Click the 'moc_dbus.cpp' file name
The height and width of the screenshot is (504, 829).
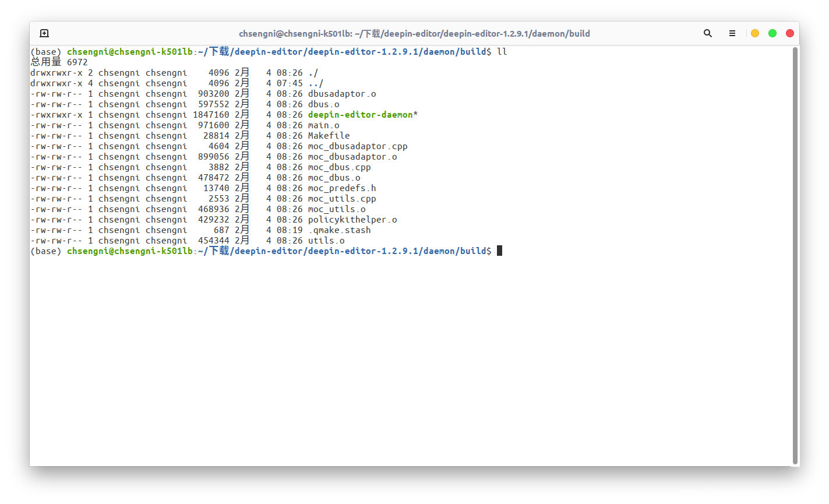coord(340,167)
